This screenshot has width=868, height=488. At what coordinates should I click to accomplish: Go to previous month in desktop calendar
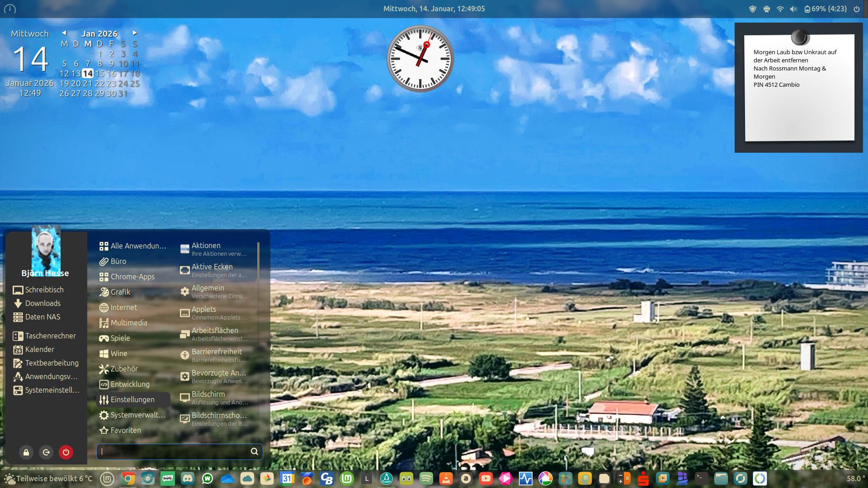64,33
